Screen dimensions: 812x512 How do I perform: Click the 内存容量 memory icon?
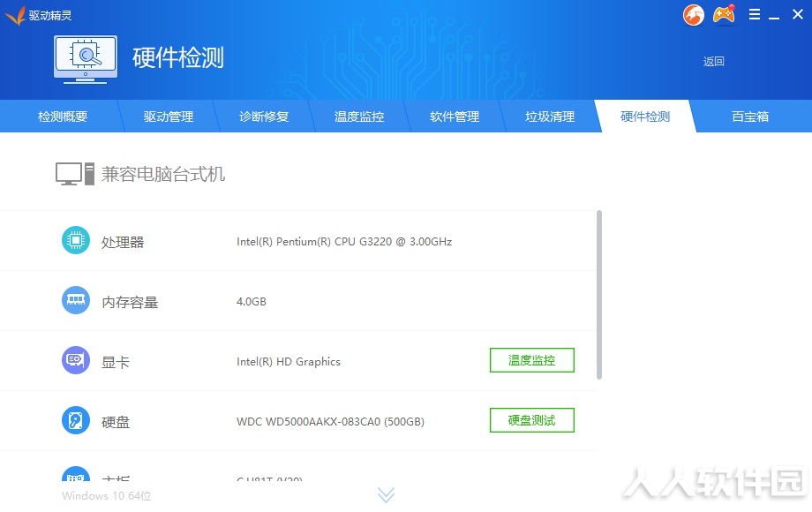coord(76,300)
